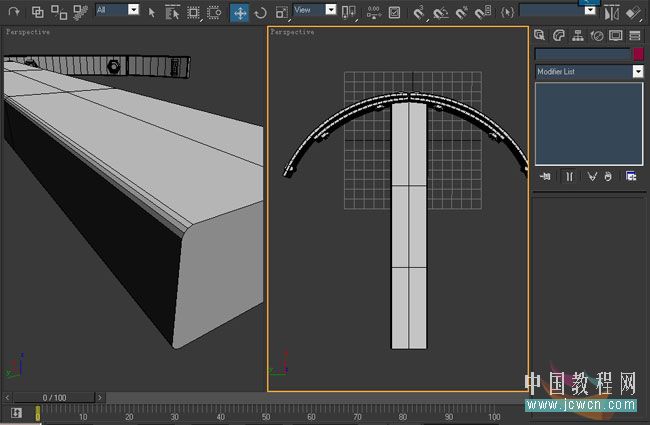Open Select by Name tool
Image resolution: width=650 pixels, height=425 pixels.
click(172, 13)
